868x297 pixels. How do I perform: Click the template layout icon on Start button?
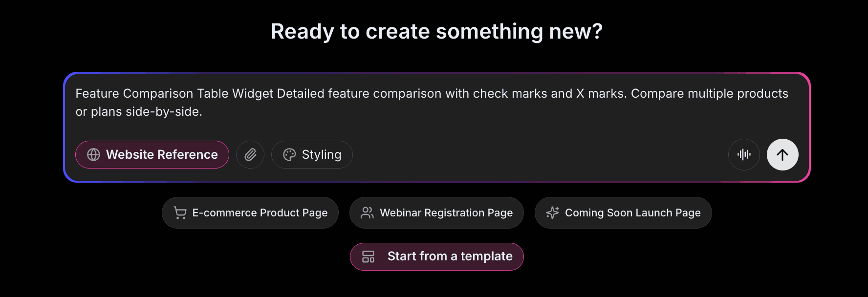pyautogui.click(x=368, y=256)
